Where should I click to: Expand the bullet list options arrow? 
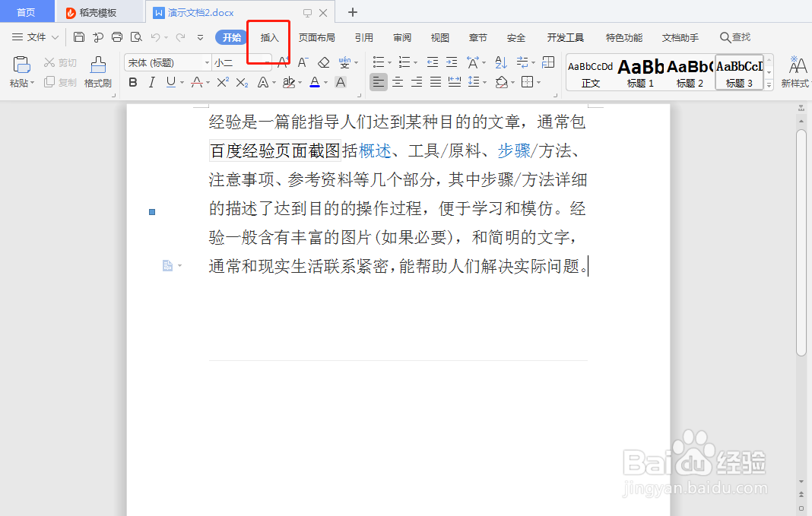pyautogui.click(x=389, y=62)
